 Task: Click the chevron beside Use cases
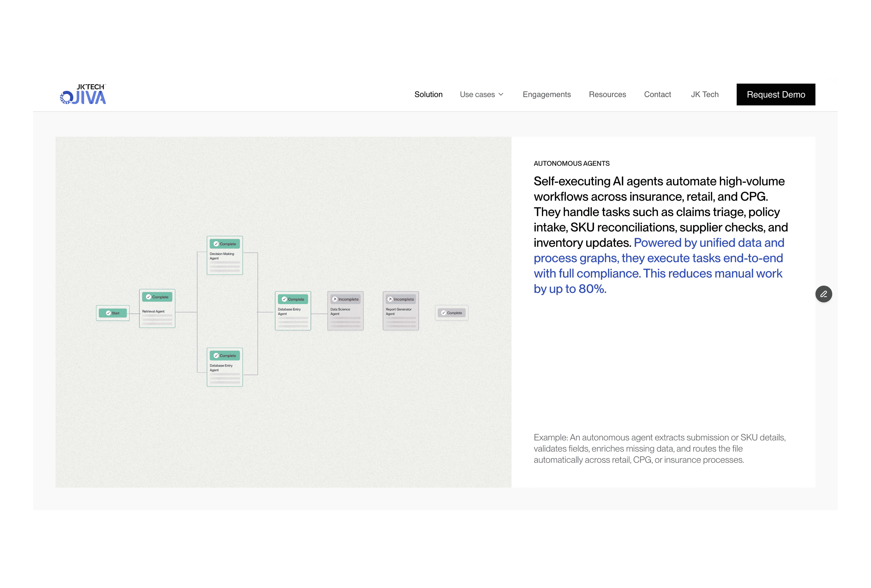[x=501, y=94]
